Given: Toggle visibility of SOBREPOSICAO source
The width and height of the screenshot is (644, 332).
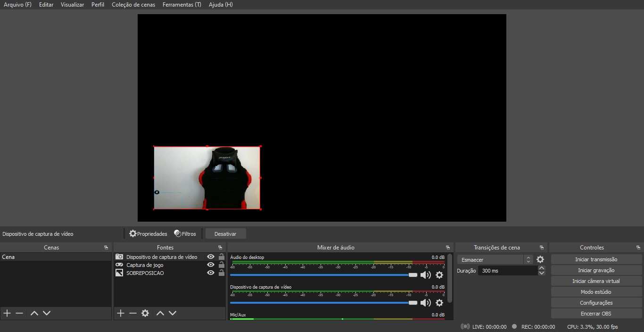Looking at the screenshot, I should 211,273.
